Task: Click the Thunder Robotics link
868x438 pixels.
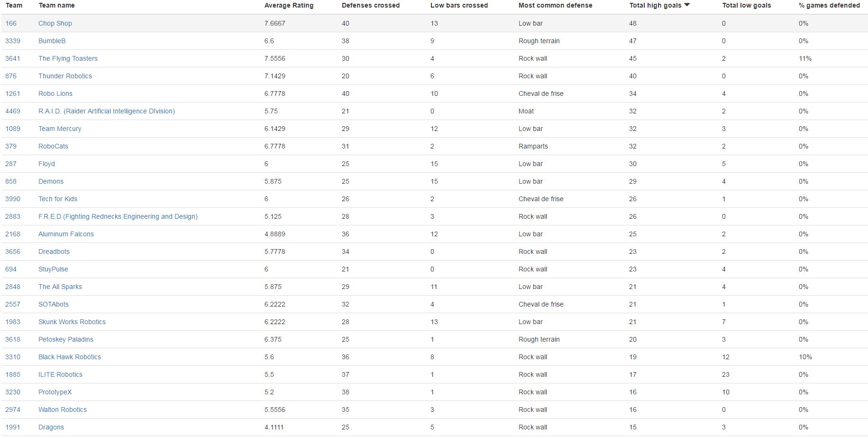Action: pyautogui.click(x=65, y=76)
